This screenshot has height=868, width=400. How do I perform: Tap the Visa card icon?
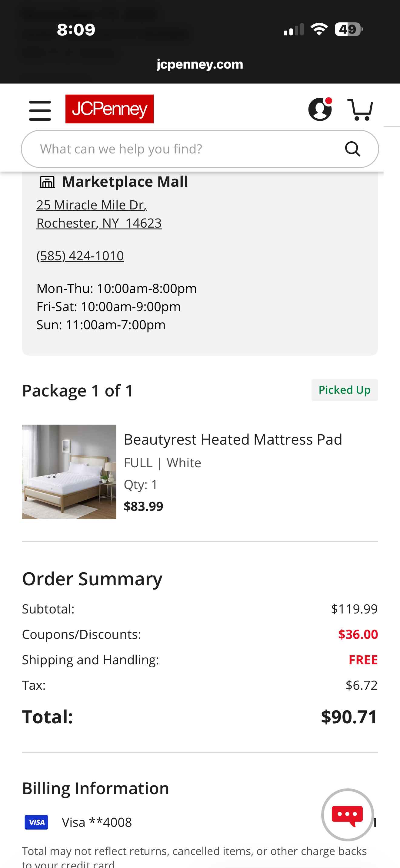tap(36, 822)
